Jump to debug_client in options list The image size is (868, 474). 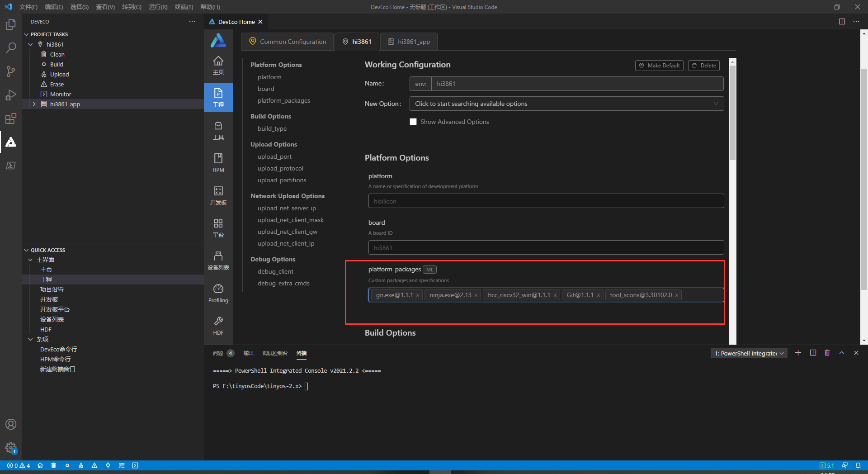275,271
